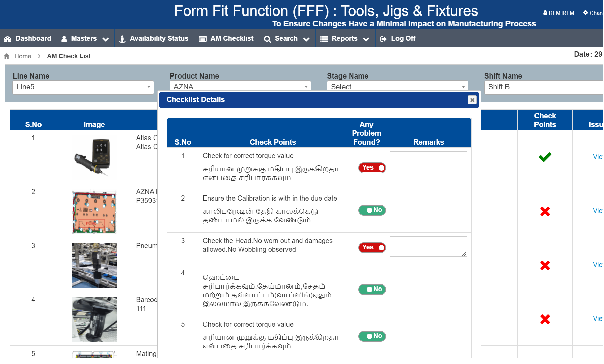This screenshot has width=604, height=364.
Task: Click 'Check the Head.No worn out' text
Action: tap(268, 245)
